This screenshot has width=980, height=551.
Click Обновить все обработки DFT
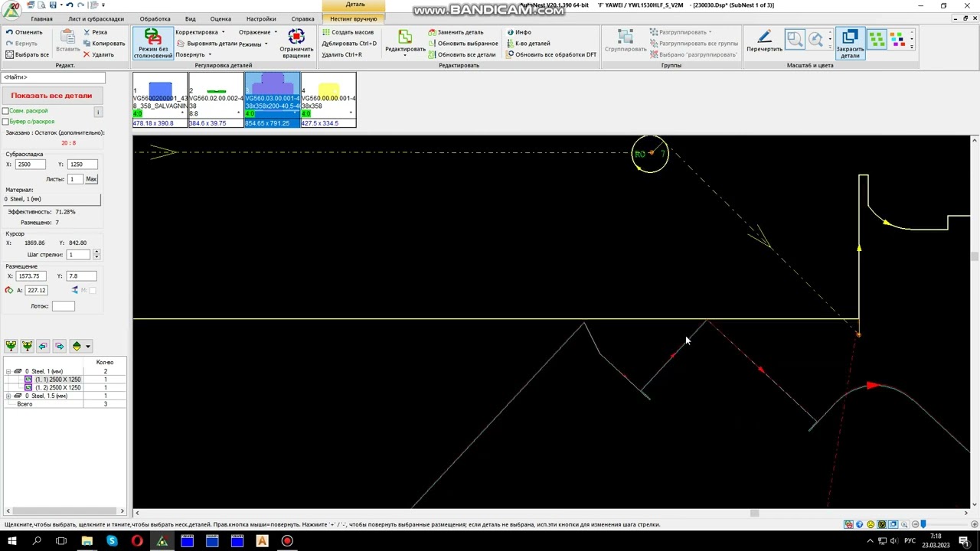click(x=551, y=55)
